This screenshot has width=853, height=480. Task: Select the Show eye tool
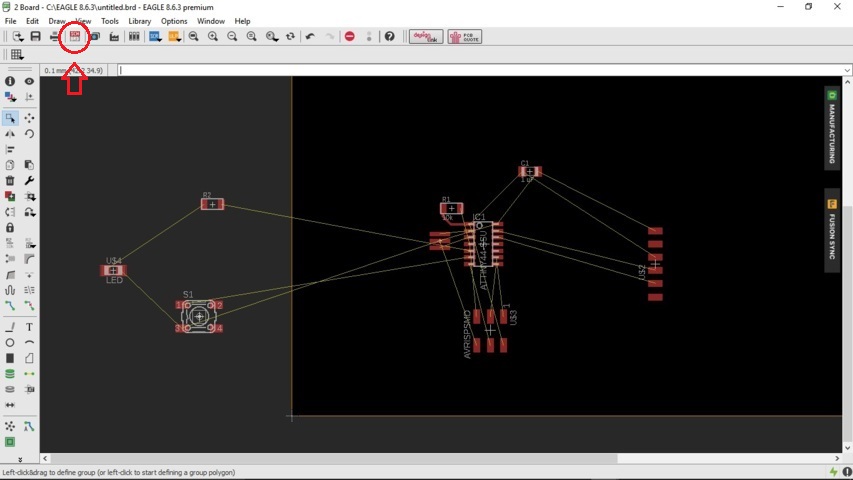coord(29,81)
